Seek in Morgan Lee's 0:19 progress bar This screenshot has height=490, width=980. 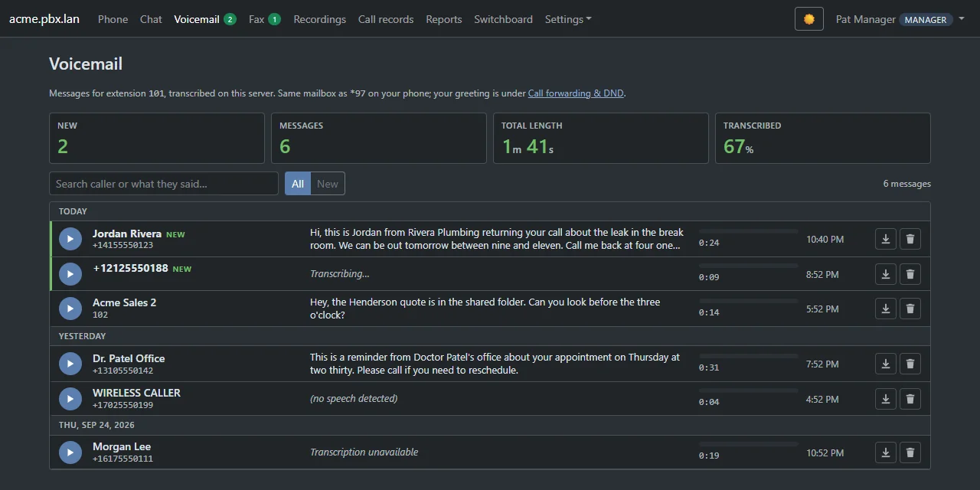tap(749, 444)
